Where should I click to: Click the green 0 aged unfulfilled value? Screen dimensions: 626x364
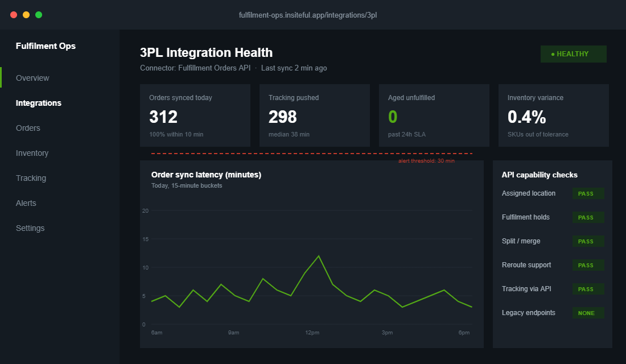point(393,117)
